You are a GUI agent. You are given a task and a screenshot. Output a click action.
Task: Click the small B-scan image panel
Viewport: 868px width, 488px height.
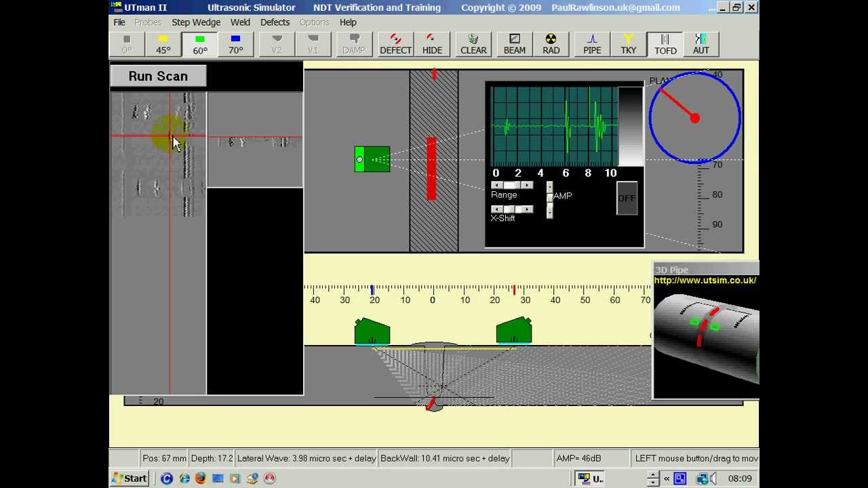point(255,140)
